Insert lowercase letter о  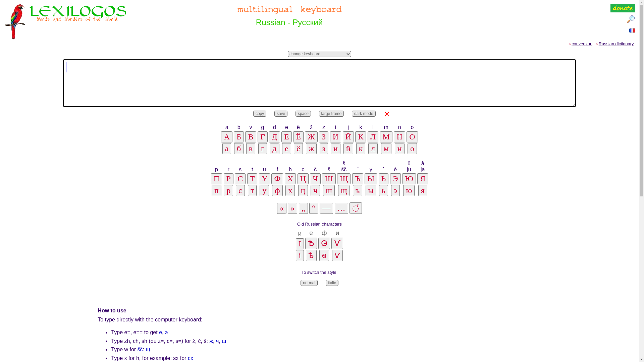(412, 148)
